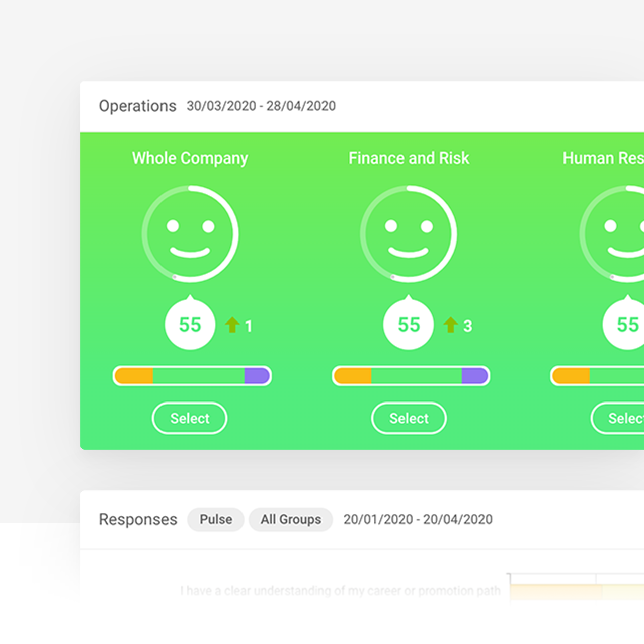Click the Responses date range 20/01/2020 - 20/04/2020

(418, 519)
